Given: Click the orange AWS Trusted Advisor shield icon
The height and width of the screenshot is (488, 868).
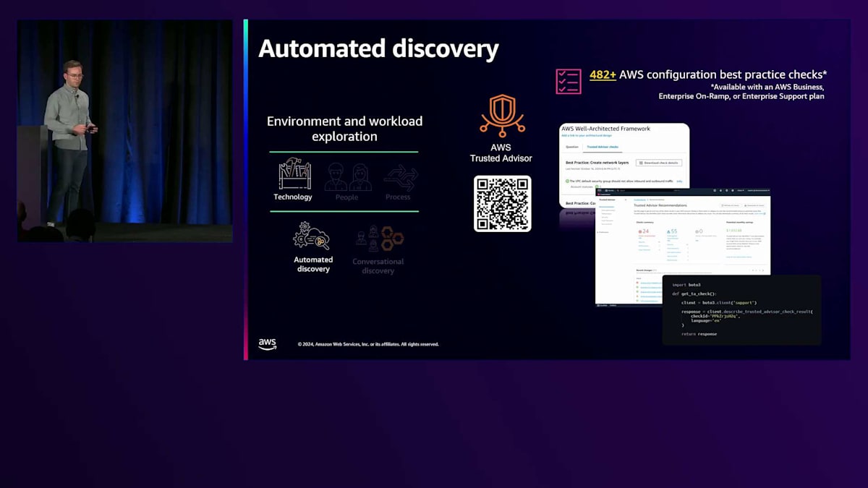Looking at the screenshot, I should point(501,115).
